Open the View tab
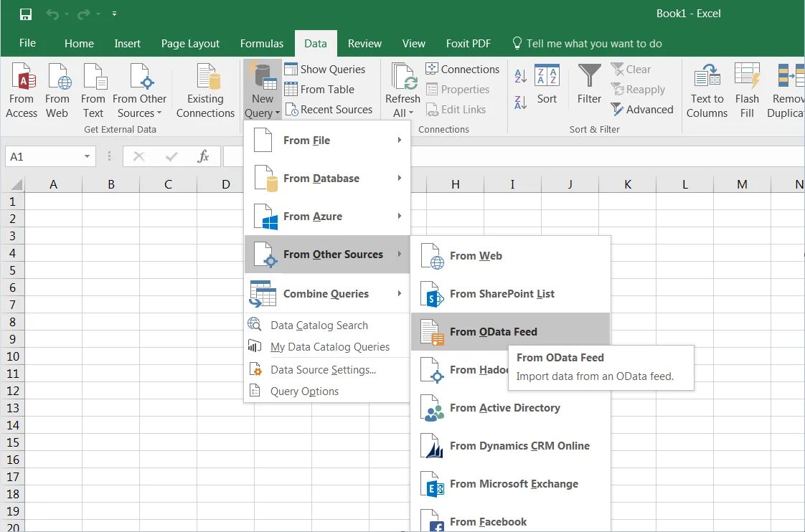This screenshot has height=532, width=805. coord(414,44)
